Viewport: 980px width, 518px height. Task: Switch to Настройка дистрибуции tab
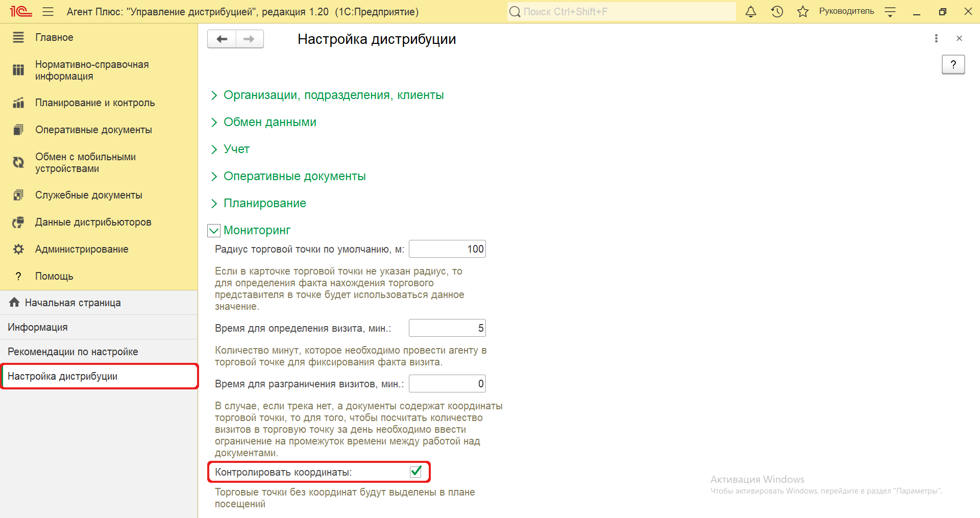[99, 376]
